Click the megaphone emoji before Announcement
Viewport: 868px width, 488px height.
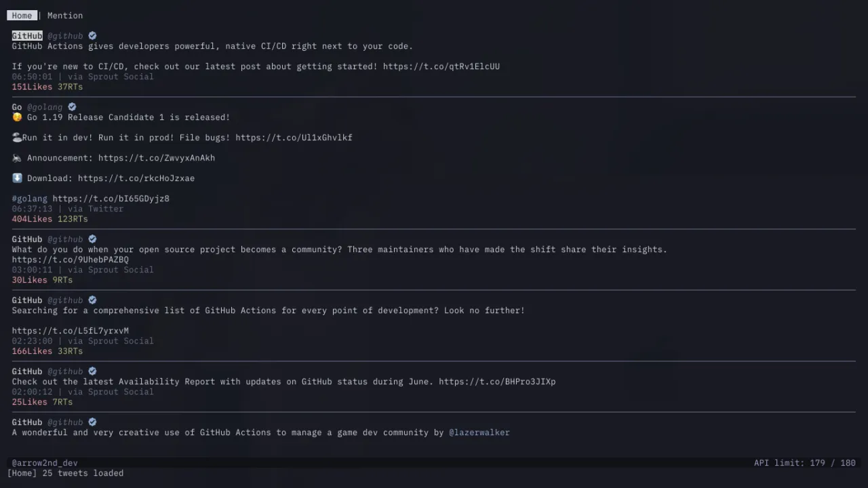17,158
